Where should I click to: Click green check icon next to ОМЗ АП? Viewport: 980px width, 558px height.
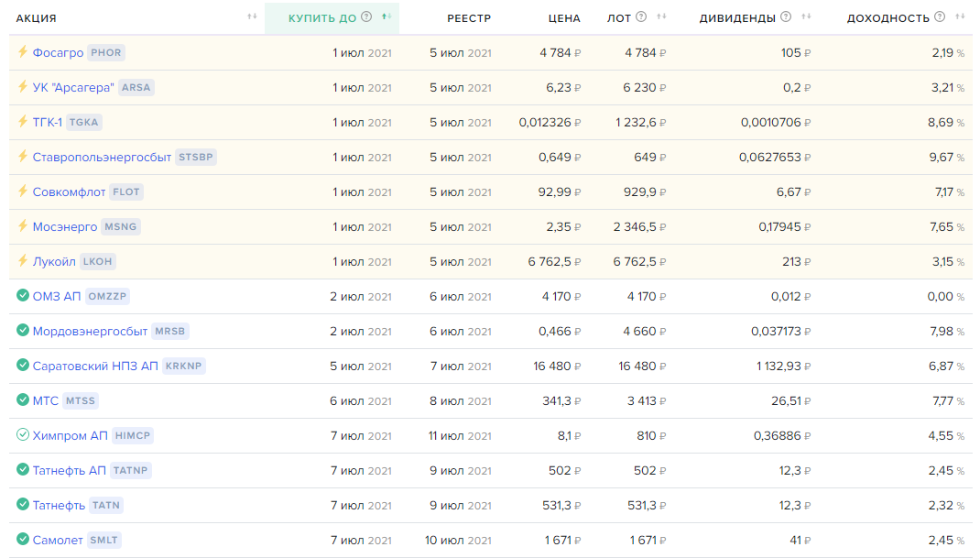23,295
